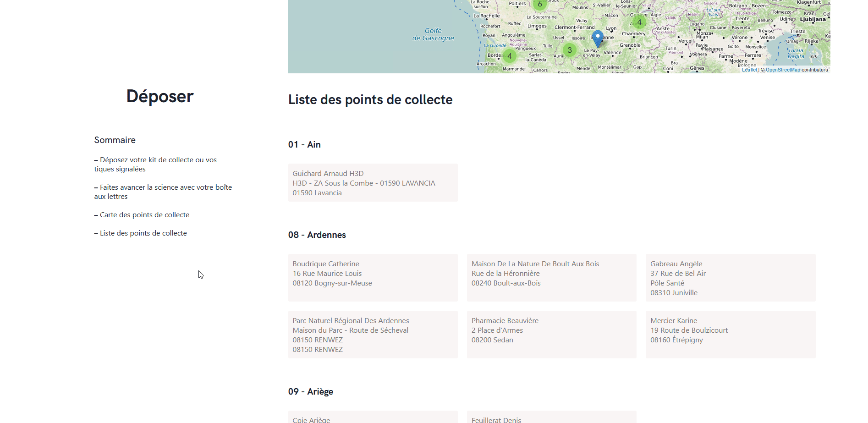Click the green cluster marker showing 6 near Poitiers
868x423 pixels.
(x=539, y=4)
